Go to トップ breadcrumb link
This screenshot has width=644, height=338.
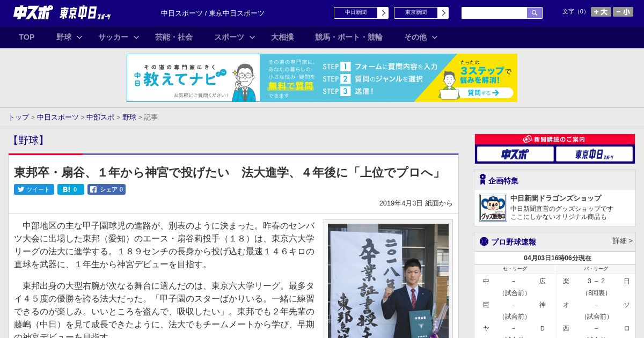point(18,117)
